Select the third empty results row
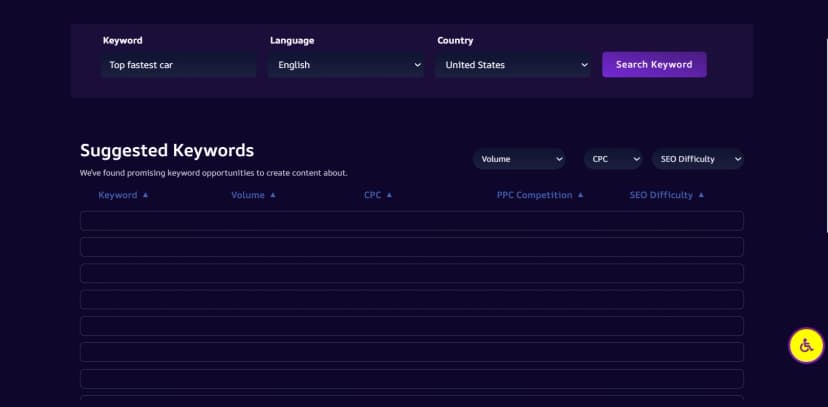Viewport: 828px width, 407px height. pos(412,273)
